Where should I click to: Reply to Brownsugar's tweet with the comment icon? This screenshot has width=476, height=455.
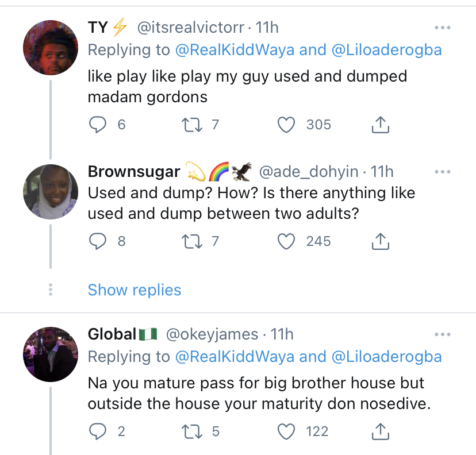tap(98, 242)
